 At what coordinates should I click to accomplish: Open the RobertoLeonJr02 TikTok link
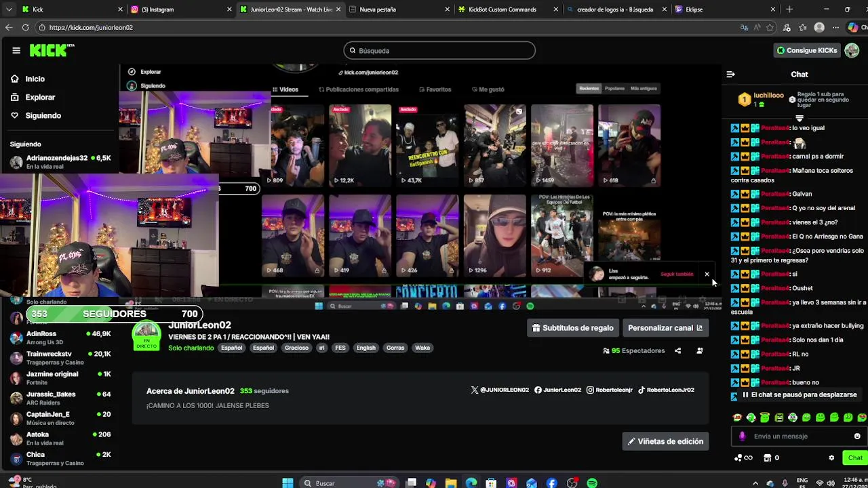click(x=666, y=390)
